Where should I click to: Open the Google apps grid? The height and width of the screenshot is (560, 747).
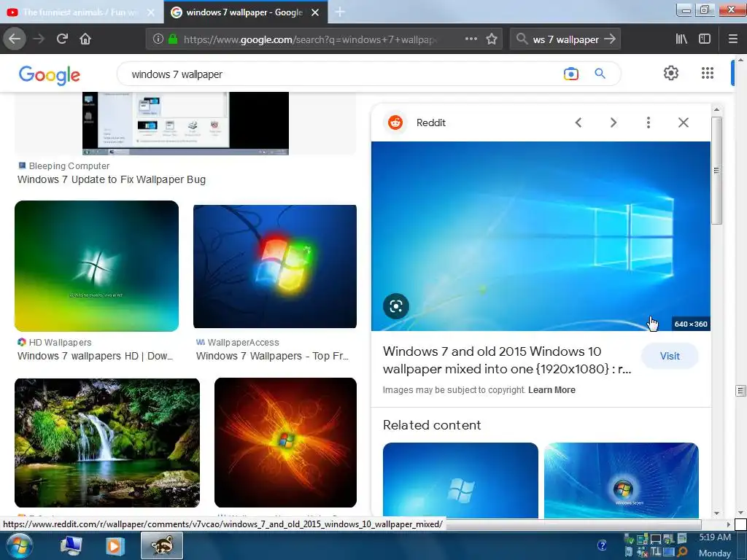708,73
